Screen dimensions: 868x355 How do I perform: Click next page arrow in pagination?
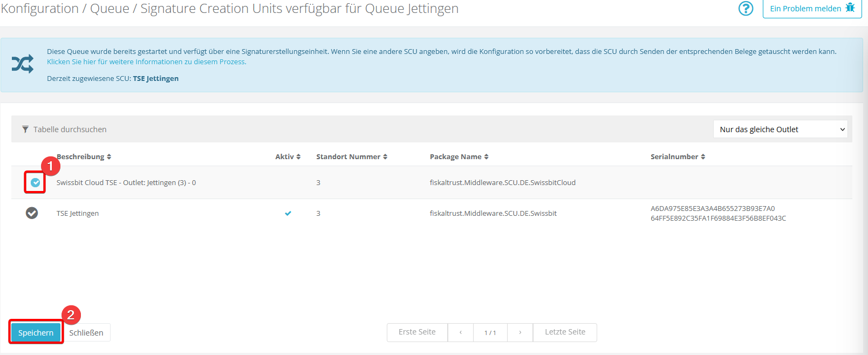(x=520, y=332)
